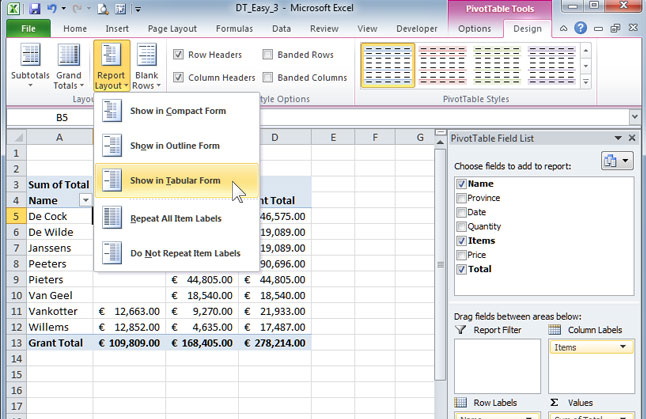646x419 pixels.
Task: Switch to the Home tab
Action: pyautogui.click(x=75, y=28)
